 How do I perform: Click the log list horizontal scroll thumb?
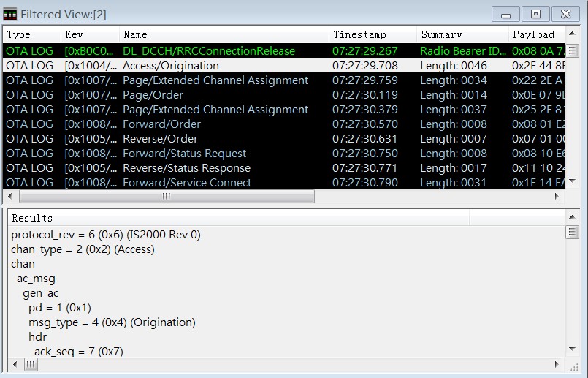click(x=167, y=196)
